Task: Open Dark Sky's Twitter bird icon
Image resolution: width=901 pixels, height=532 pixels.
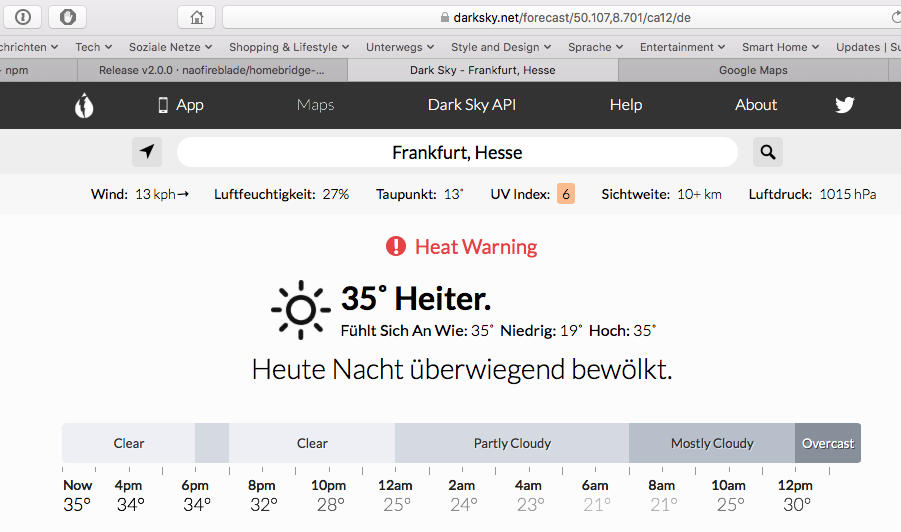Action: pyautogui.click(x=845, y=105)
